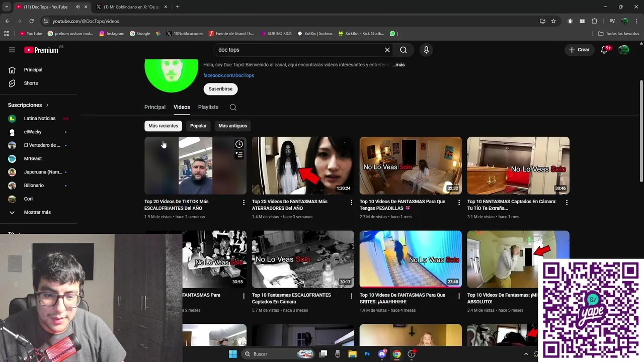Select the Videos channel tab
Viewport: 644px width, 362px height.
tap(182, 107)
